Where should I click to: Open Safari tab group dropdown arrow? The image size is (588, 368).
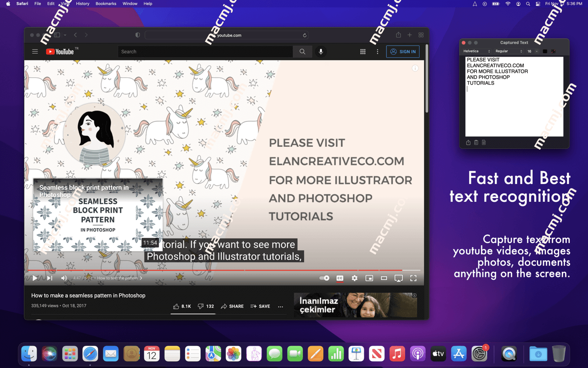tap(65, 35)
